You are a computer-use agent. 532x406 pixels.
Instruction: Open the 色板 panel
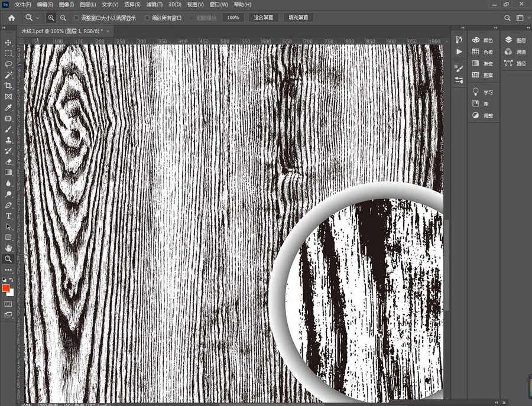coord(482,52)
